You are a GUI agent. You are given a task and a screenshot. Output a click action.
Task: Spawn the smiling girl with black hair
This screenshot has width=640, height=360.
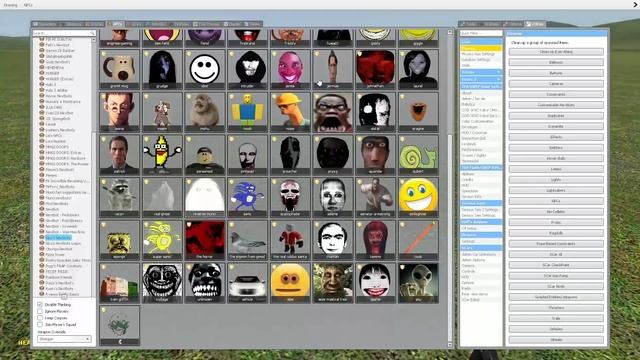pos(375,283)
